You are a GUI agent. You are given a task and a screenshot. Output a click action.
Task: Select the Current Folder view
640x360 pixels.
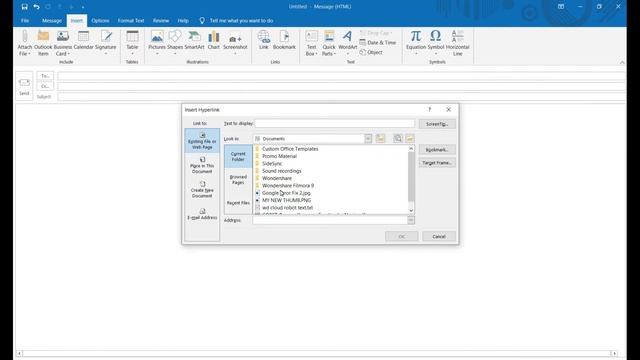tap(238, 156)
